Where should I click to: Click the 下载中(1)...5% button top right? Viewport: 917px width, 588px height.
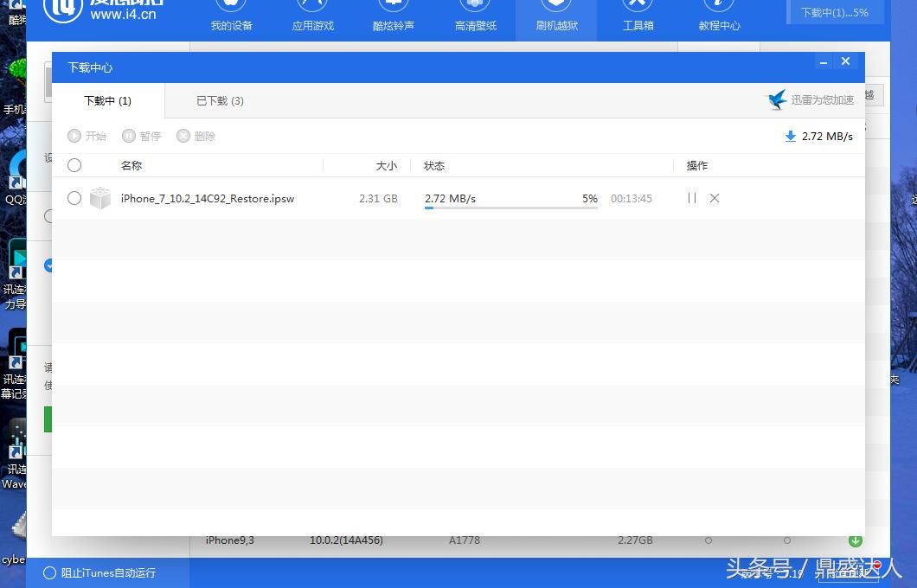click(833, 13)
